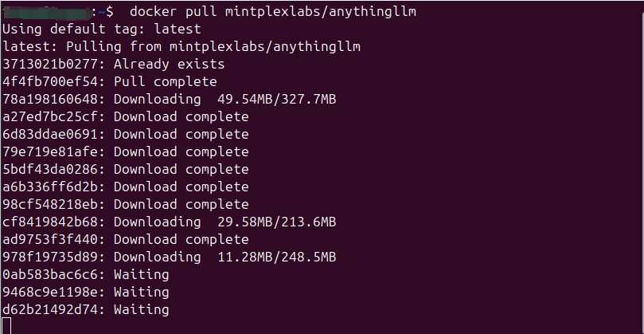This screenshot has width=644, height=334.
Task: Click the 'Pull complete' status for 4f4fb700ef54
Action: (165, 82)
